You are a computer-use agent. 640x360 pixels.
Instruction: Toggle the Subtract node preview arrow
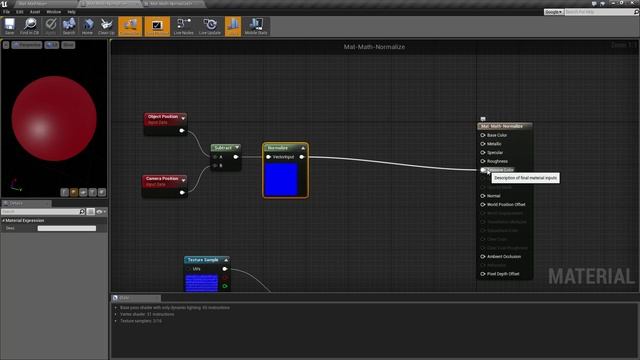click(x=237, y=147)
